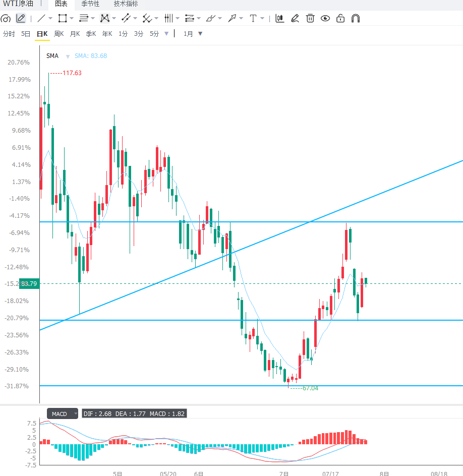Select the brush drawing tool
The width and height of the screenshot is (463, 476).
(x=210, y=19)
